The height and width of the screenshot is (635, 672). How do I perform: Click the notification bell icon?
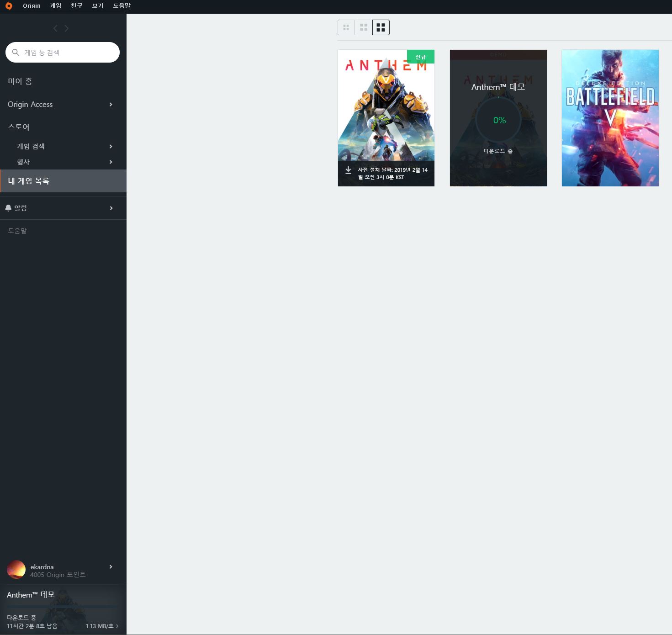coord(8,208)
